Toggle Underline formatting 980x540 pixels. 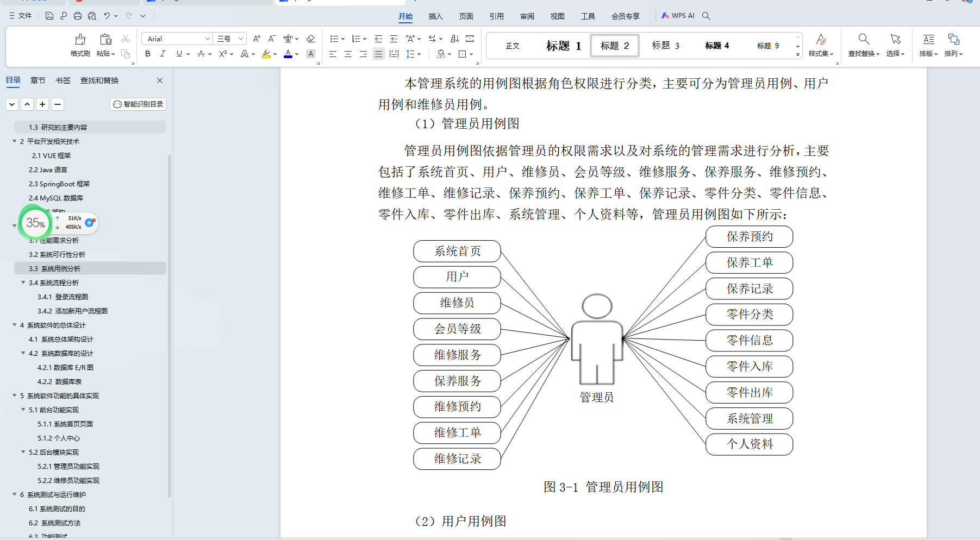tap(179, 54)
